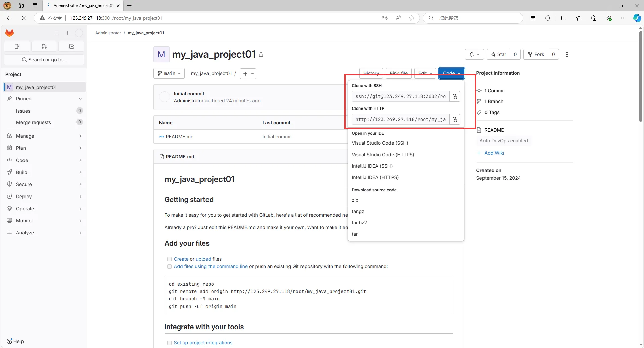Click the browser address bar URL

(x=116, y=18)
